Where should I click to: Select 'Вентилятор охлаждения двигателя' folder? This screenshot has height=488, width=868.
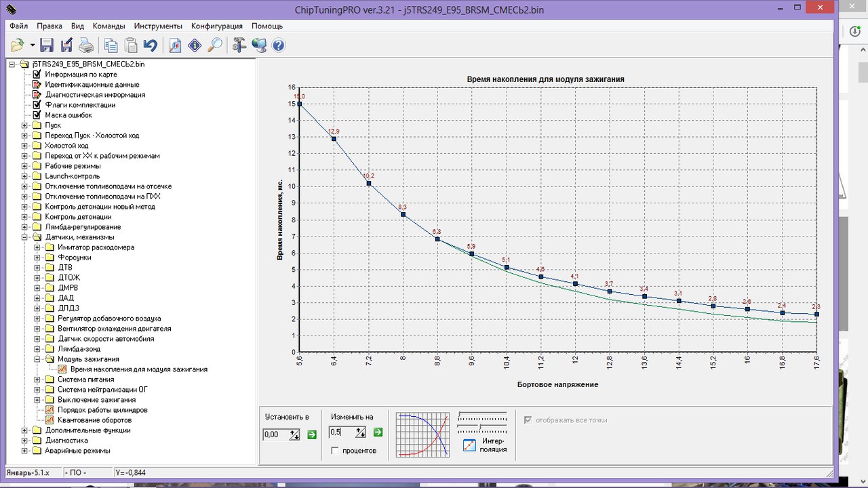[114, 329]
